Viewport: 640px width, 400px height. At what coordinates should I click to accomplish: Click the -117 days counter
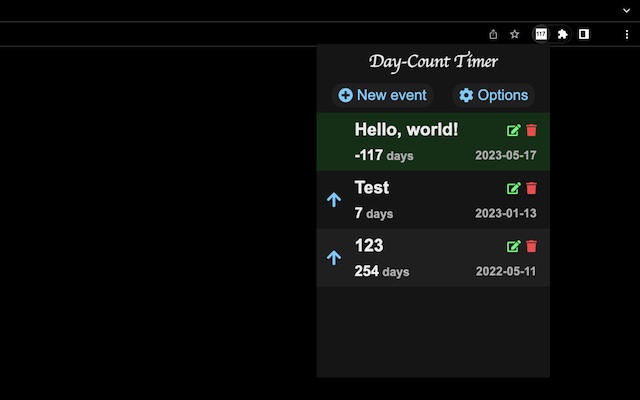384,155
